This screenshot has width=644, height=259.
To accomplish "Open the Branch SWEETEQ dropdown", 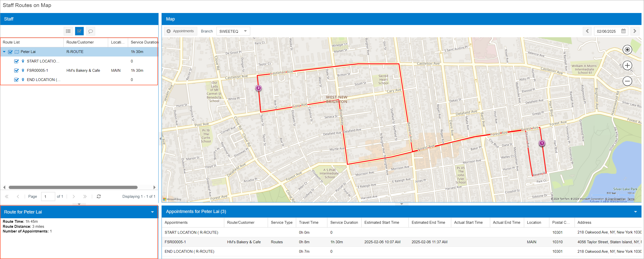I will click(245, 31).
